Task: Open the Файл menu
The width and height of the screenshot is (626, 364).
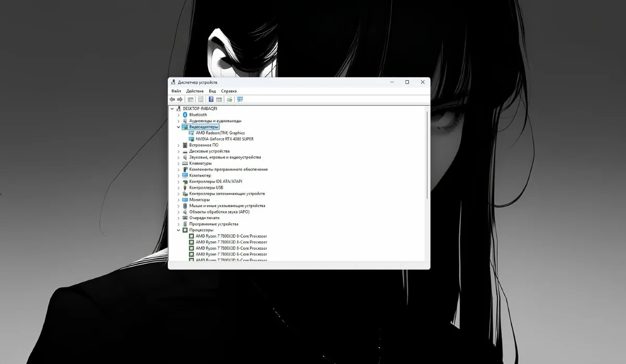Action: point(176,91)
